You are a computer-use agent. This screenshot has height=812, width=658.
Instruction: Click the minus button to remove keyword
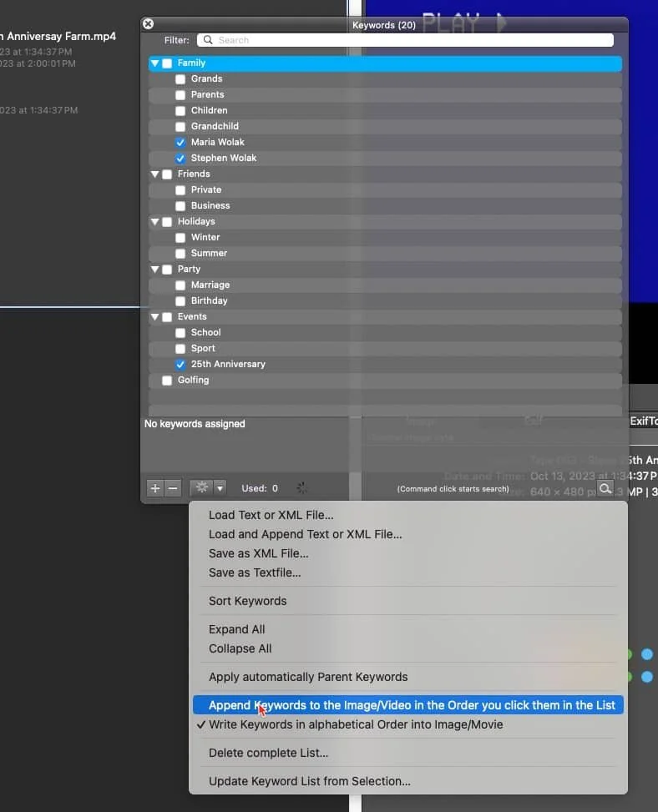pos(173,488)
